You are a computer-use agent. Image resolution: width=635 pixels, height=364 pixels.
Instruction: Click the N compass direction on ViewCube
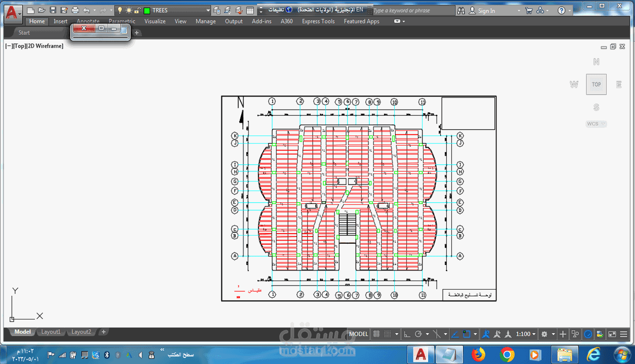[597, 62]
